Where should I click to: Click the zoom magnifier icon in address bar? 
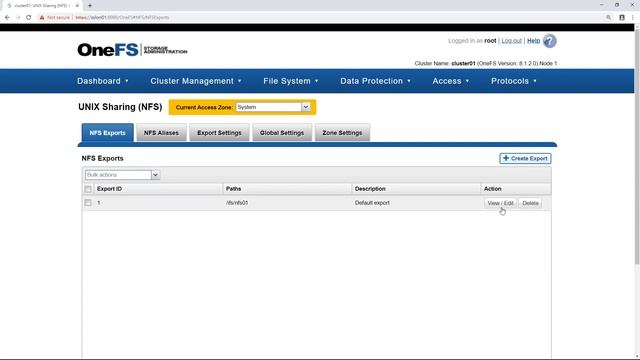609,18
